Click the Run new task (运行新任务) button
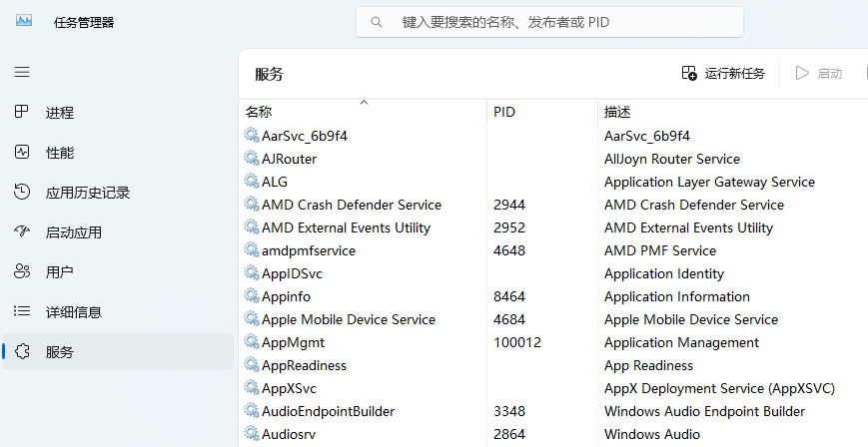 coord(723,73)
